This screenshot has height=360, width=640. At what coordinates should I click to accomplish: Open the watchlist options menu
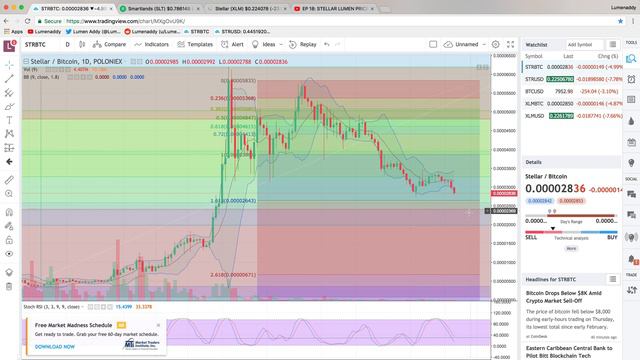click(613, 44)
